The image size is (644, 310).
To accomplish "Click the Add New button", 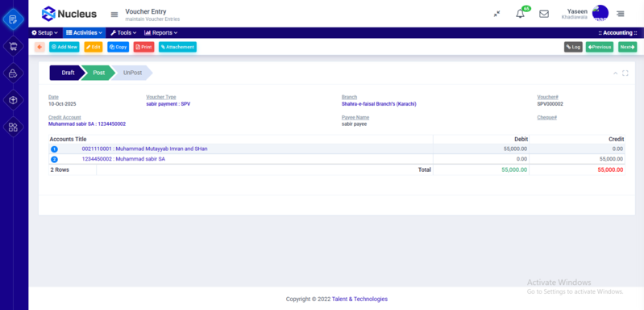I will tap(64, 47).
